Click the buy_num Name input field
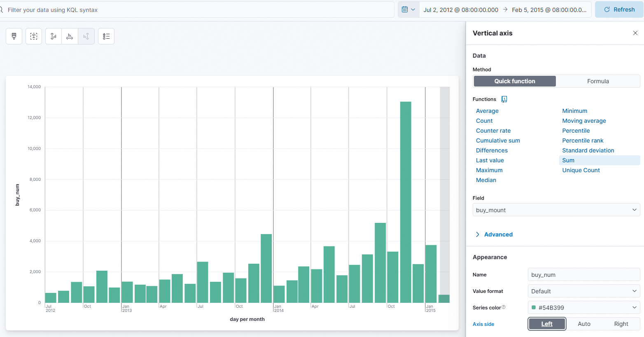Image resolution: width=644 pixels, height=337 pixels. coord(583,275)
